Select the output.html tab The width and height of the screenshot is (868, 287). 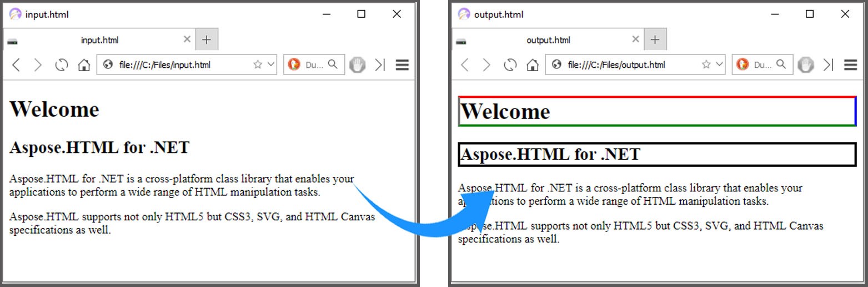pyautogui.click(x=548, y=40)
